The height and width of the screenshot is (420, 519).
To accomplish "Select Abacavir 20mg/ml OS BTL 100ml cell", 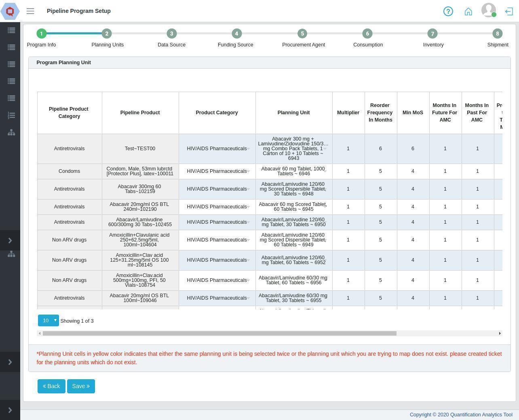I will pyautogui.click(x=140, y=298).
